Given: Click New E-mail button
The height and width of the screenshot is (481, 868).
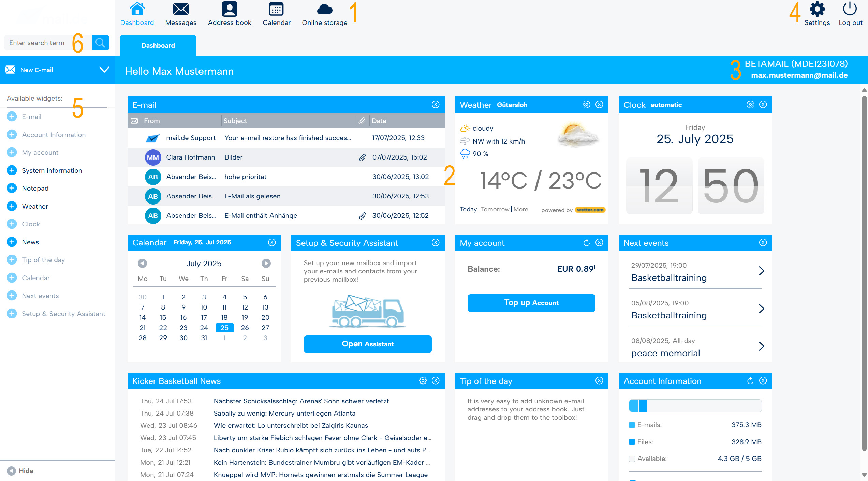Looking at the screenshot, I should 36,70.
